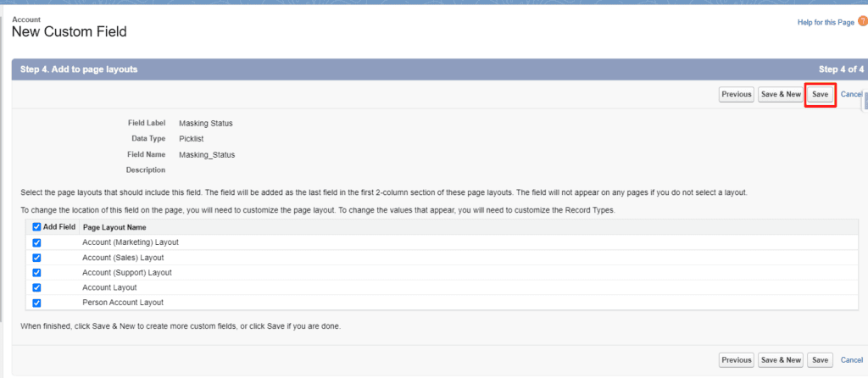Click the top Previous button
The width and height of the screenshot is (868, 378).
[736, 94]
